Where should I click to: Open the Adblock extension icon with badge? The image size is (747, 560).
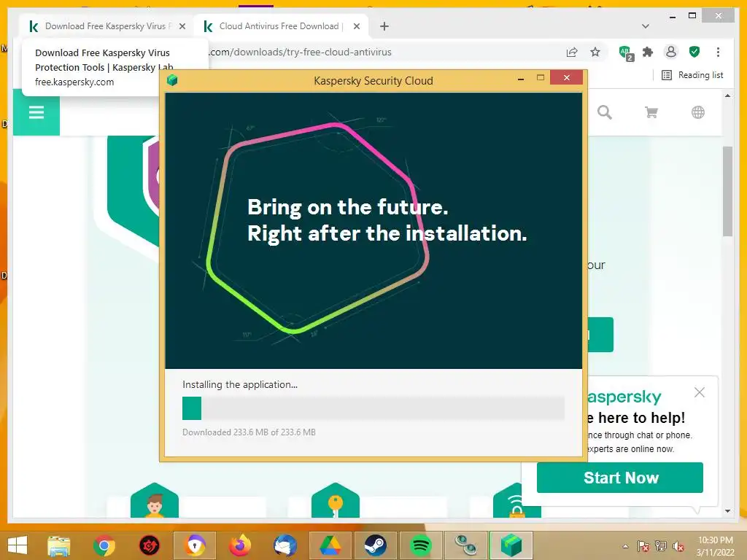[x=625, y=52]
